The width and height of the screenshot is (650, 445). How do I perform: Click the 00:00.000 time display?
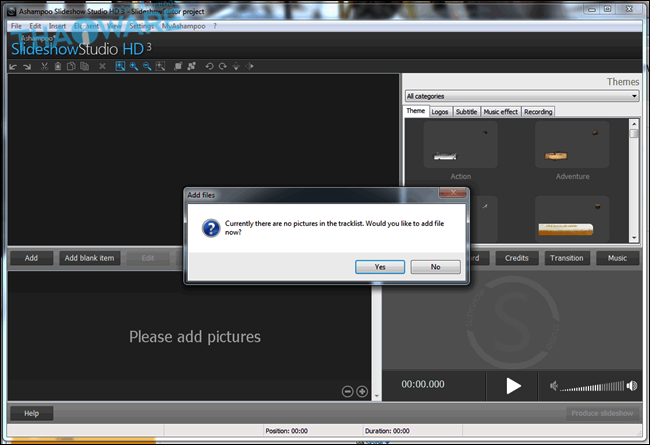(423, 384)
